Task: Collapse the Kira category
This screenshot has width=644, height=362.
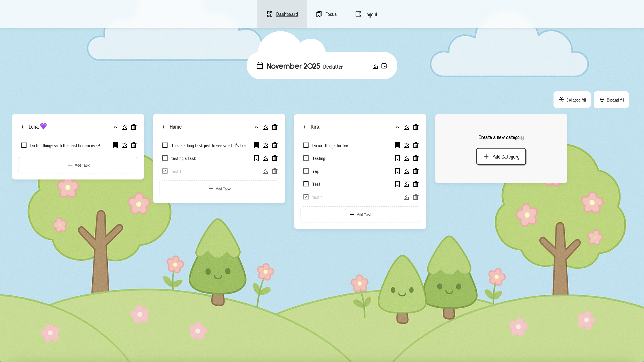Action: tap(397, 127)
